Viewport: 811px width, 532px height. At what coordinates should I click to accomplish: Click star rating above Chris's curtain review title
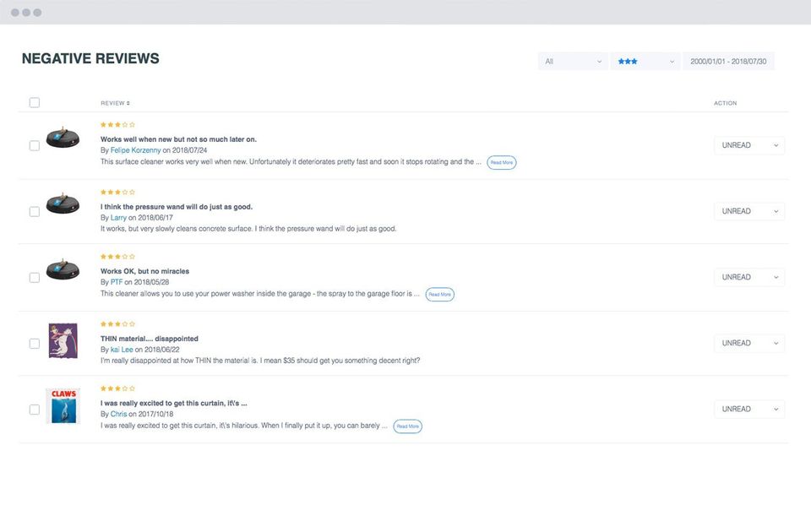pyautogui.click(x=117, y=388)
